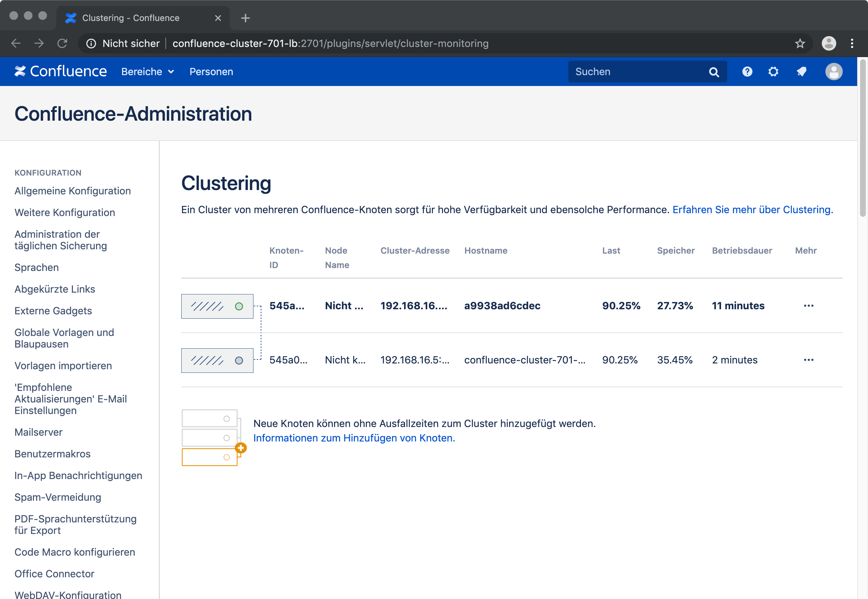Click the search magnifier icon
The height and width of the screenshot is (599, 868).
coord(714,72)
